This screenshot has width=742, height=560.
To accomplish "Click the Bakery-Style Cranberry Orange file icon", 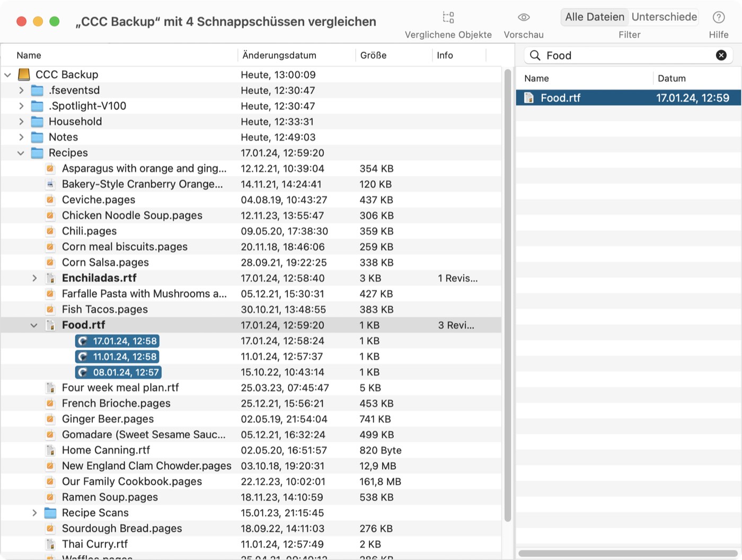I will click(50, 184).
